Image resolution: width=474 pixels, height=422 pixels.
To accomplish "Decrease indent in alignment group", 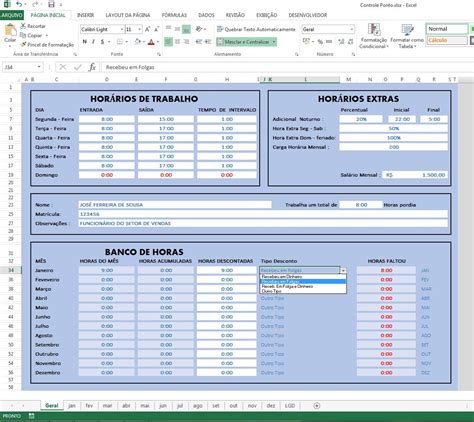I will tap(199, 42).
